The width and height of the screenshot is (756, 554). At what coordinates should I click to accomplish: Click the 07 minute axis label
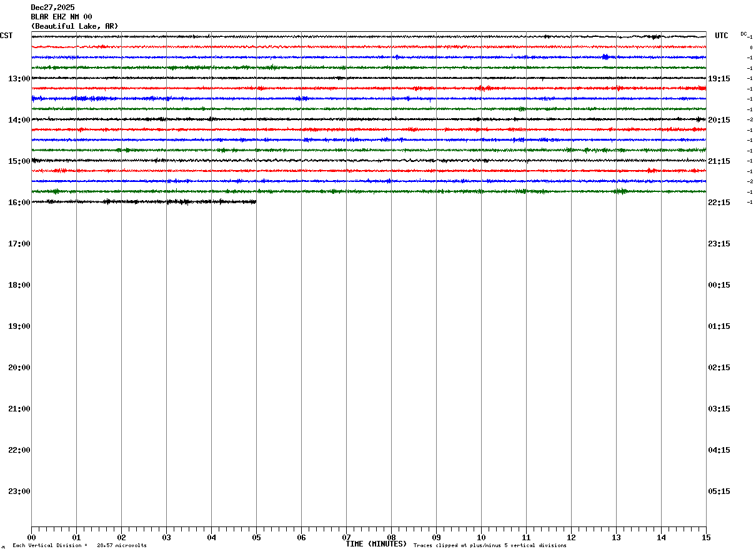346,538
